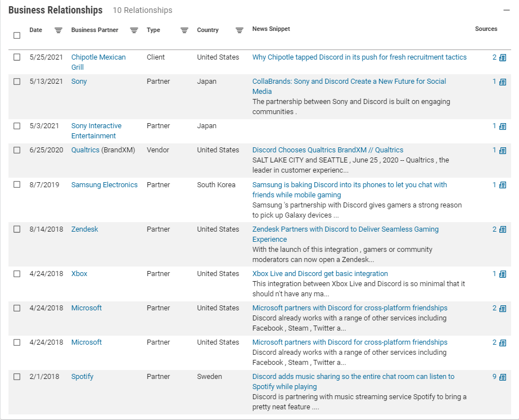Click sources icon in Xbox row

(x=503, y=274)
